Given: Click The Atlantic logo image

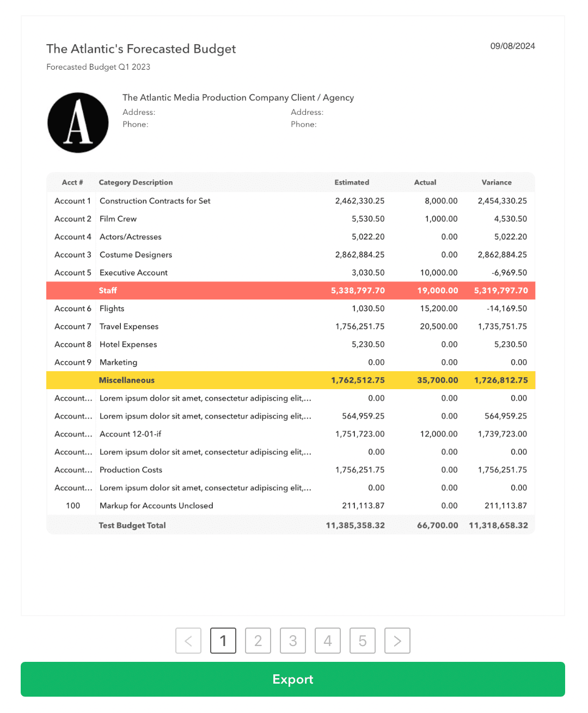Looking at the screenshot, I should 78,122.
